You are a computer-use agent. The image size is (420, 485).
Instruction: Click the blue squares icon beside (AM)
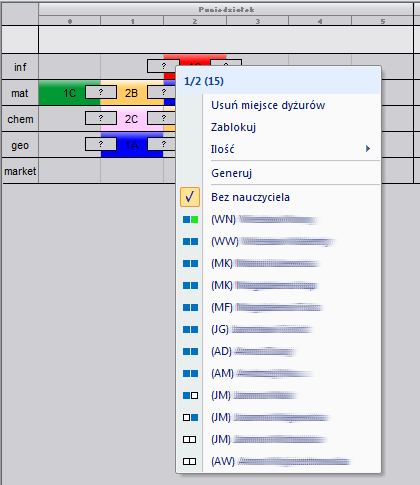190,373
